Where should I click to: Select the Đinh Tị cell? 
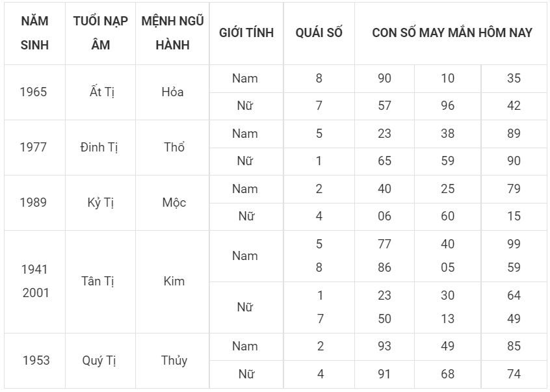click(100, 148)
